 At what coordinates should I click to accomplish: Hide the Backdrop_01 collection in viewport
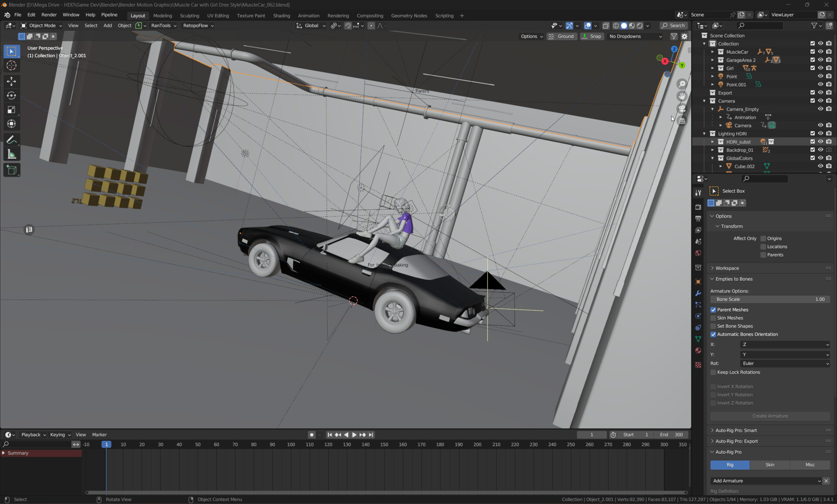(x=821, y=150)
